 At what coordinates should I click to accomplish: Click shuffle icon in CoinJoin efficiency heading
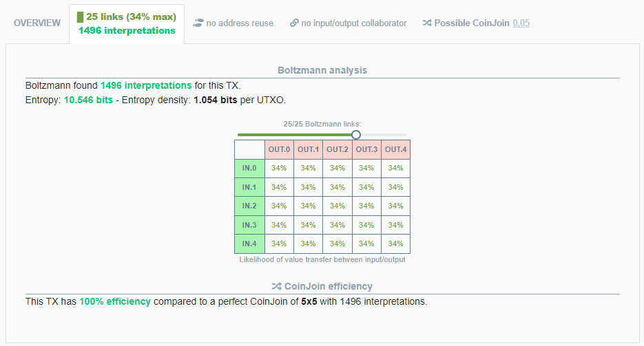coord(276,286)
